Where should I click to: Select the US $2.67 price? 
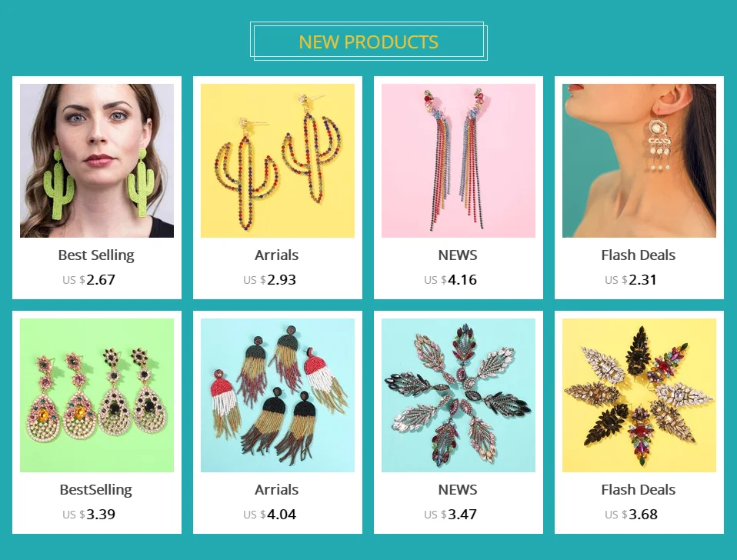(88, 279)
